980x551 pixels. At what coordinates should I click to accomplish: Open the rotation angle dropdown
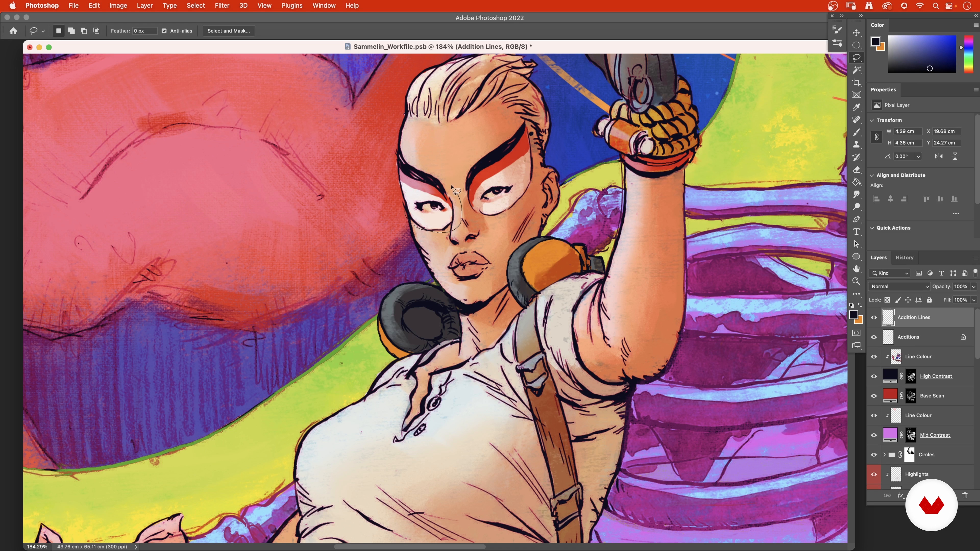pyautogui.click(x=918, y=156)
